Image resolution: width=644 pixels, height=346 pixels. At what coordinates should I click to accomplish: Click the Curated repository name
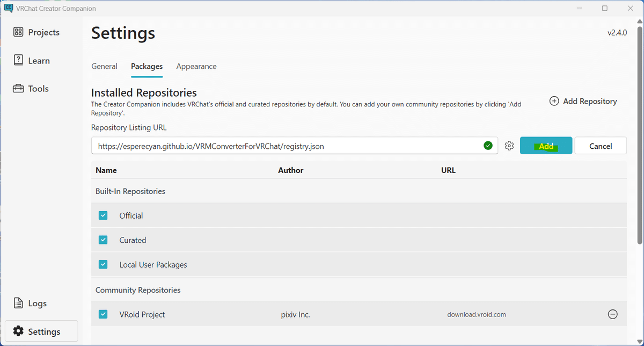point(133,240)
